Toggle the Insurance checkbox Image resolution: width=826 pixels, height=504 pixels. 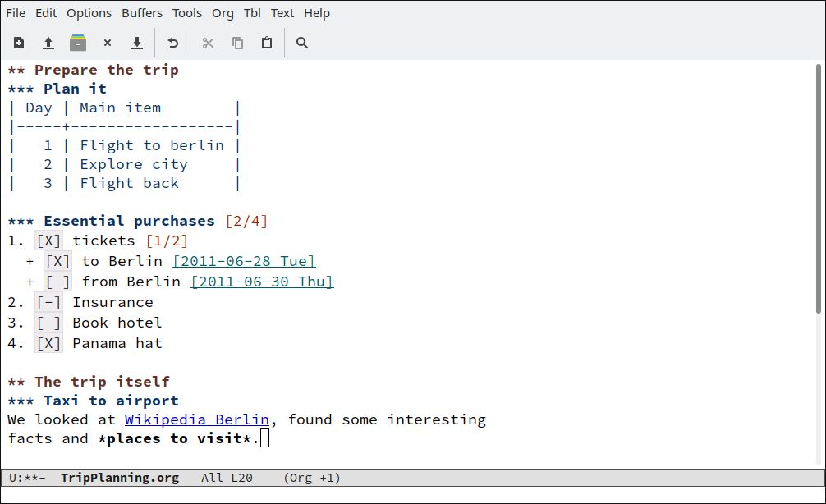point(48,302)
